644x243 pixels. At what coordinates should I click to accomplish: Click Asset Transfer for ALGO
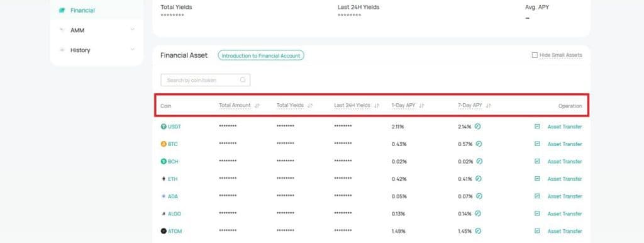click(x=565, y=214)
